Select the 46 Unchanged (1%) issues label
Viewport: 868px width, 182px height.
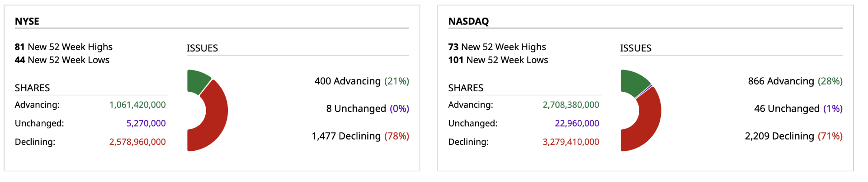click(798, 109)
